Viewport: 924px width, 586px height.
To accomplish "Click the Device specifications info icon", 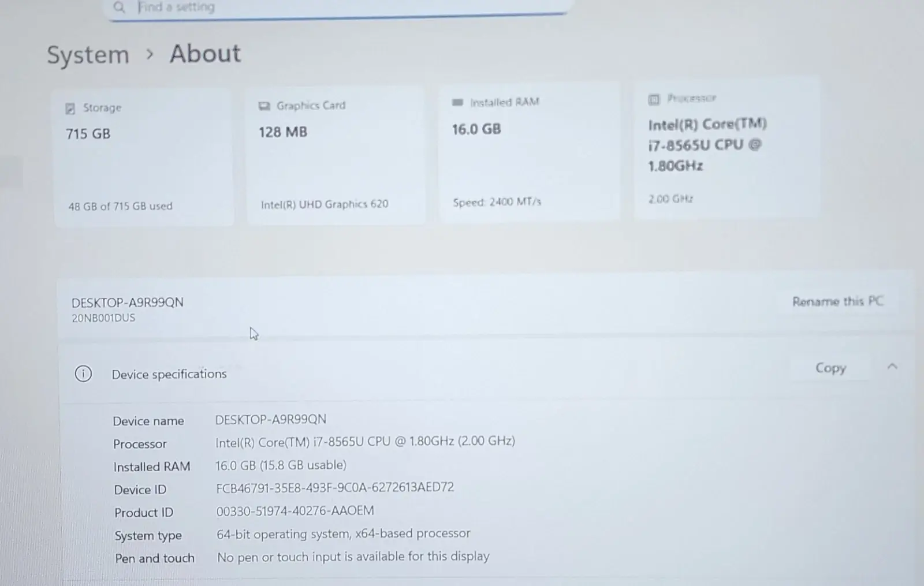I will 83,374.
